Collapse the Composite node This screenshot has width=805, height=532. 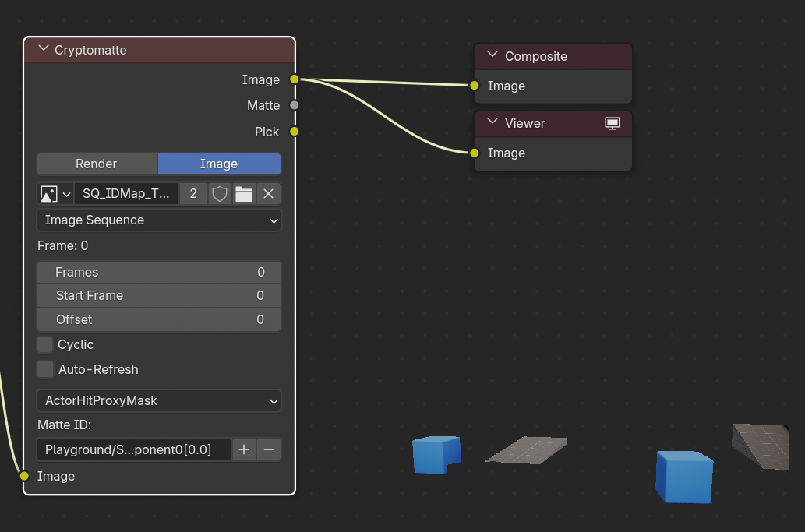coord(492,56)
